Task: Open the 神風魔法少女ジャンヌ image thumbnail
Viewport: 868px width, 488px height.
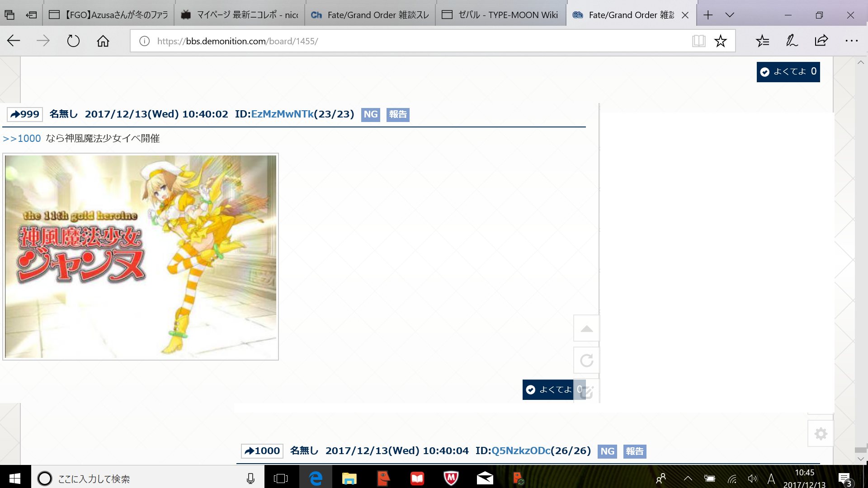Action: (x=141, y=257)
